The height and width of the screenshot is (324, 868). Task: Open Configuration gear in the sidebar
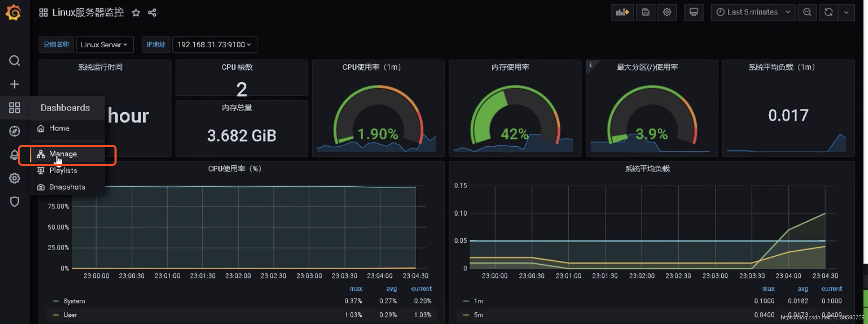tap(14, 178)
